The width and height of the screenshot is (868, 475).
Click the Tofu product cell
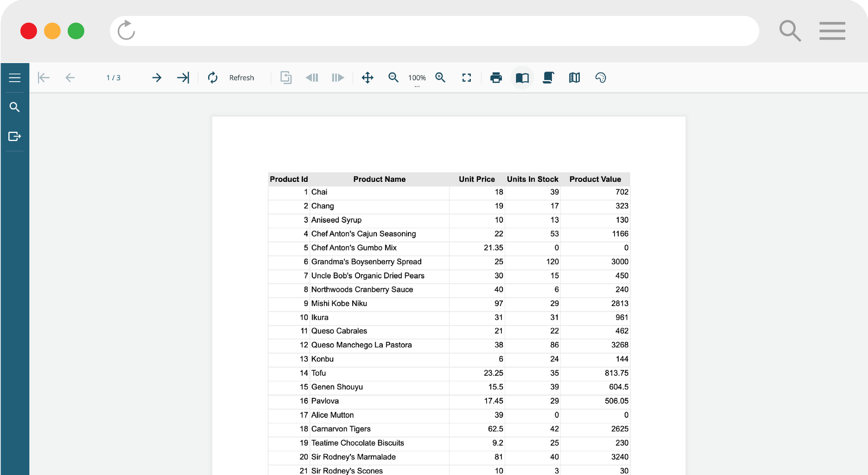[380, 373]
